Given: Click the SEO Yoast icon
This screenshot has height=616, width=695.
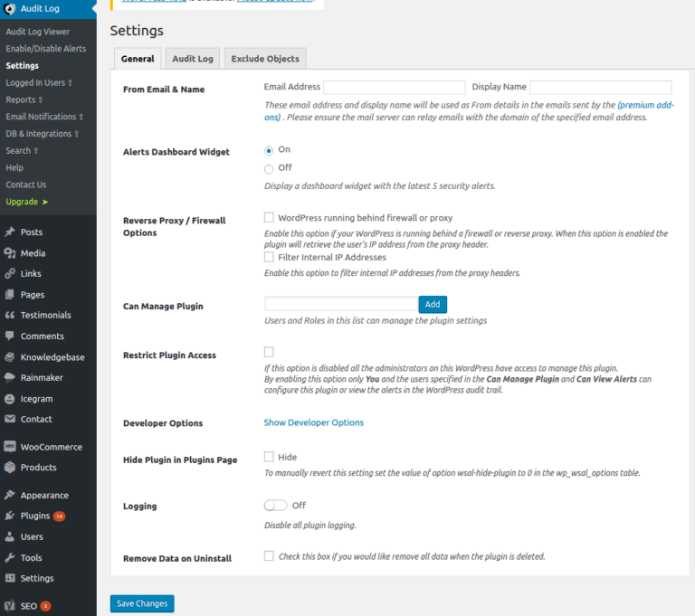Looking at the screenshot, I should (10, 606).
